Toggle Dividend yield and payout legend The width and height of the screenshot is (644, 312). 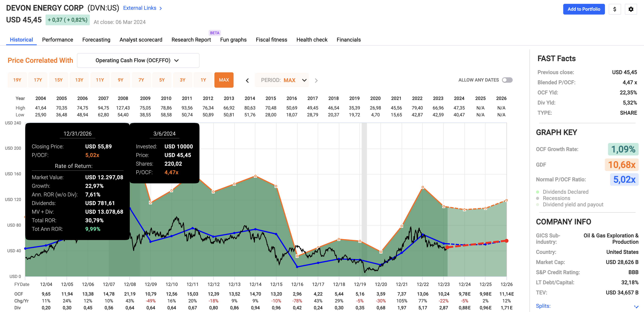538,205
